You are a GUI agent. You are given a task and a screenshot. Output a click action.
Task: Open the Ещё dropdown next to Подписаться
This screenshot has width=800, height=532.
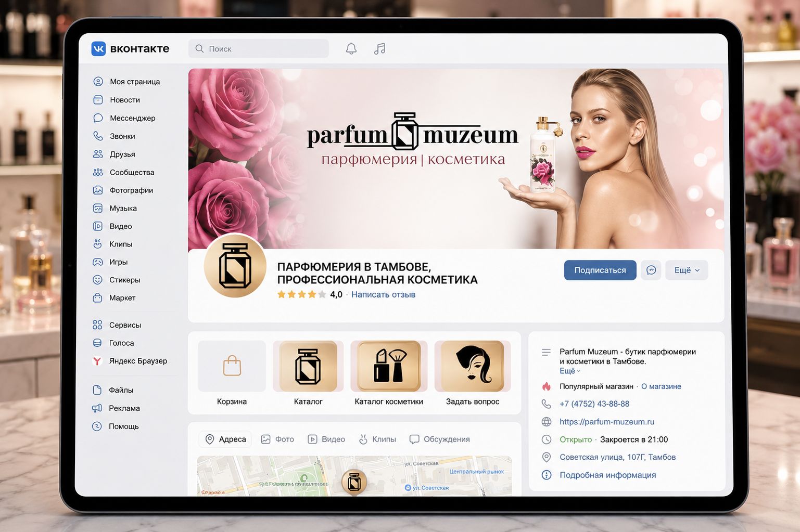pyautogui.click(x=687, y=270)
